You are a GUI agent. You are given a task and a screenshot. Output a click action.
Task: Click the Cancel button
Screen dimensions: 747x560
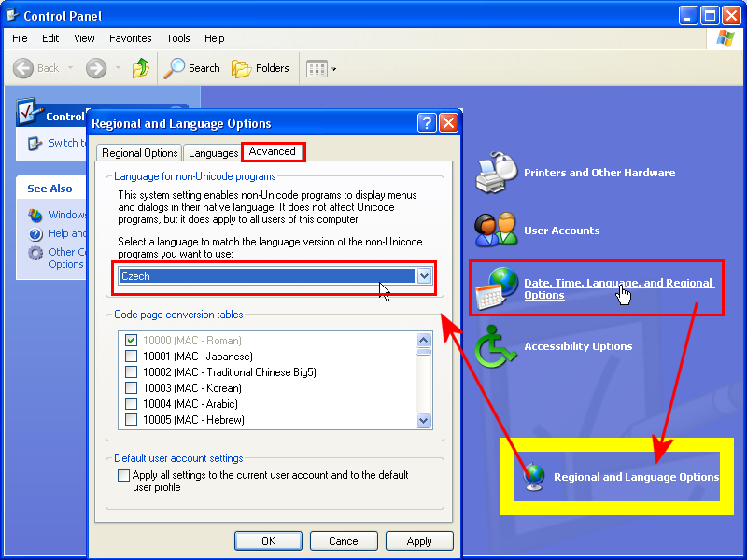(x=344, y=541)
